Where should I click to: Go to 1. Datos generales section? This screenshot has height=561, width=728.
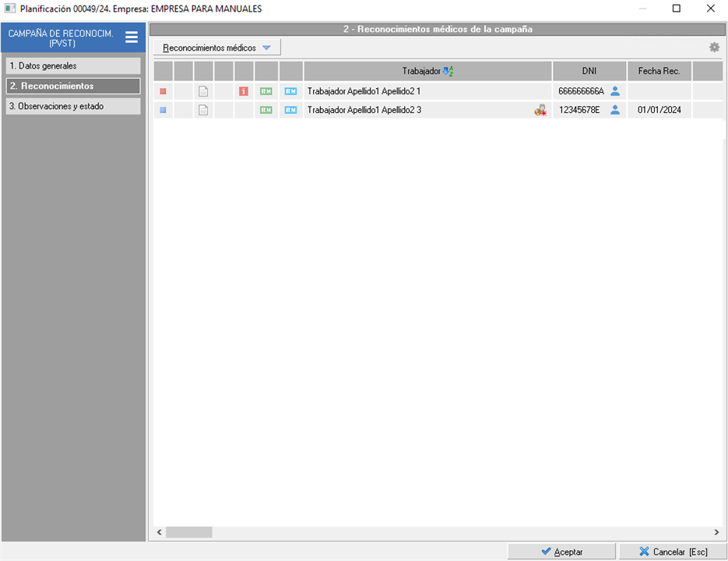(x=73, y=66)
